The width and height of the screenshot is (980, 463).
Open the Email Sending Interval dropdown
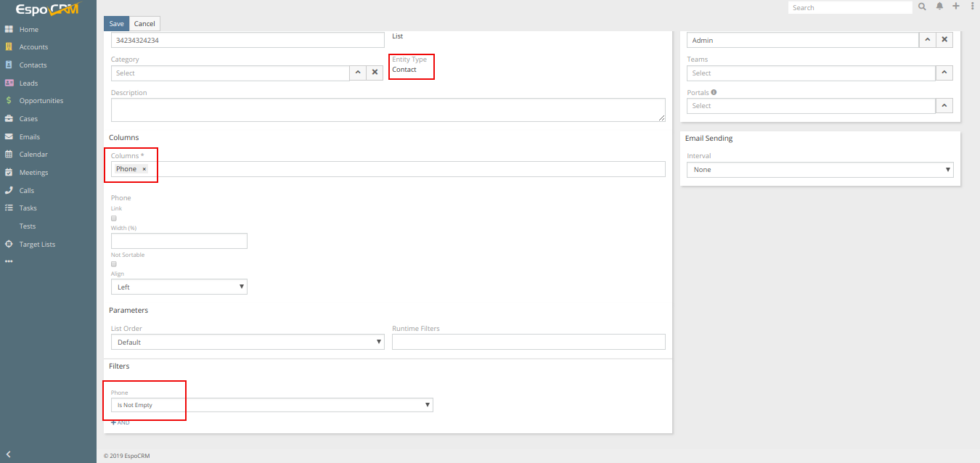pyautogui.click(x=819, y=169)
